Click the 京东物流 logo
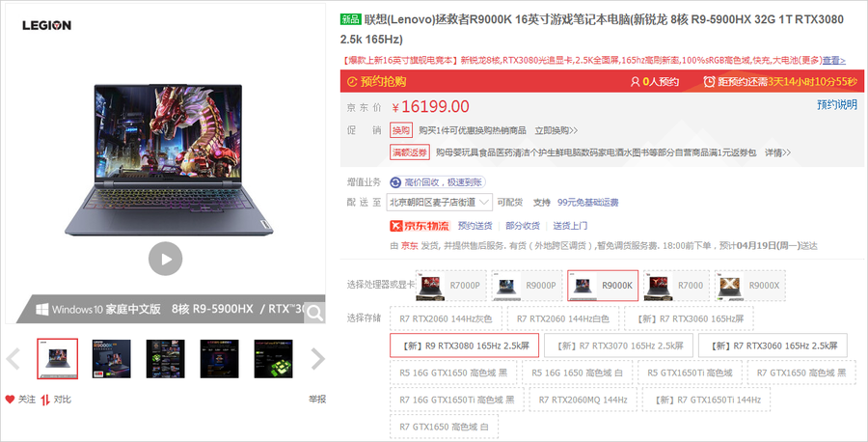Viewport: 868px width, 442px height. pyautogui.click(x=420, y=226)
